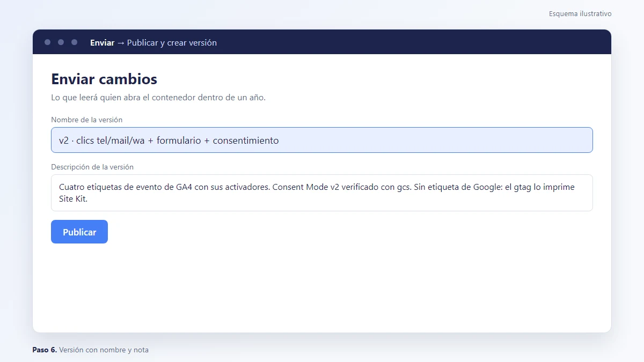Click the 'Esquema ilustrativo' caption

coord(580,13)
